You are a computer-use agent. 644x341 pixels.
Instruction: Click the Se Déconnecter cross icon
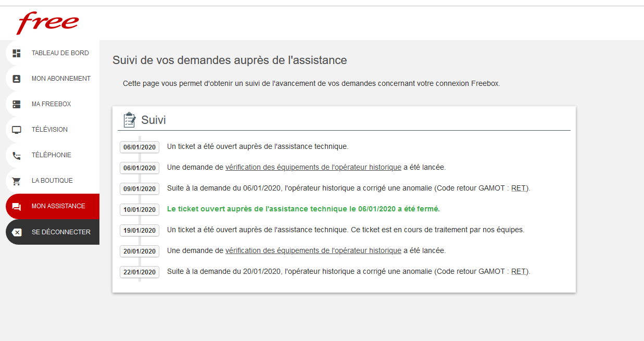[x=17, y=232]
